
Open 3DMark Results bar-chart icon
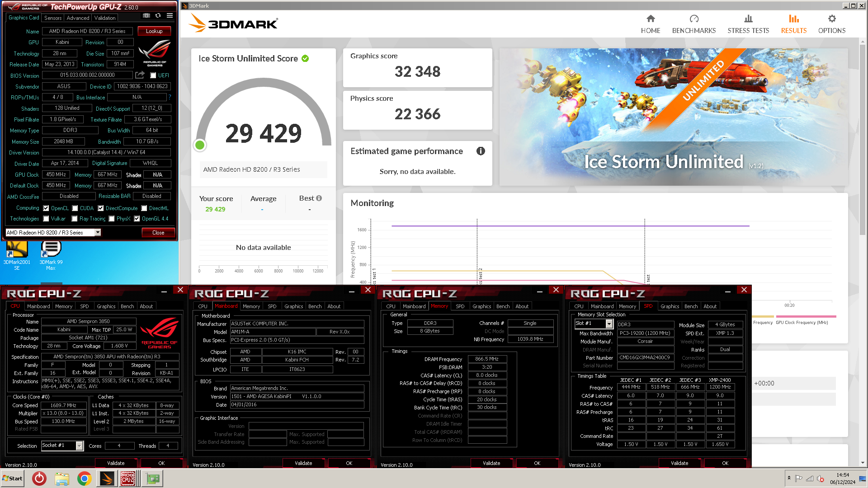pyautogui.click(x=794, y=19)
